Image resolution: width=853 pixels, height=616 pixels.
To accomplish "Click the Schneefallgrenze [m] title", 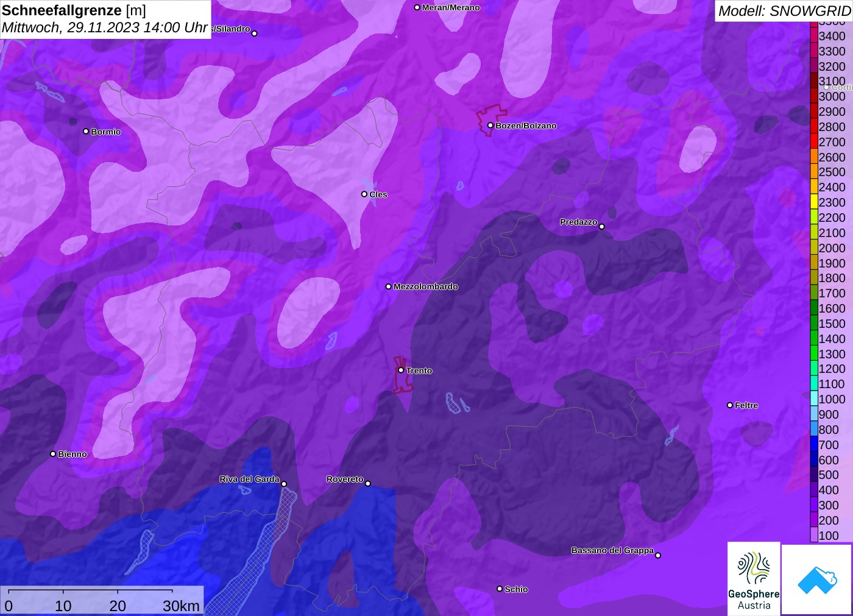I will [74, 10].
